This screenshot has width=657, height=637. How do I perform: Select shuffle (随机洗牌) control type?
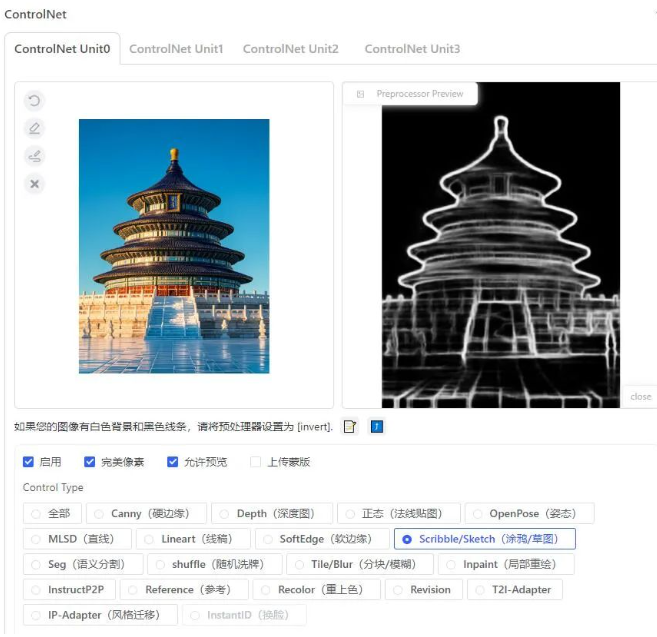pos(215,564)
